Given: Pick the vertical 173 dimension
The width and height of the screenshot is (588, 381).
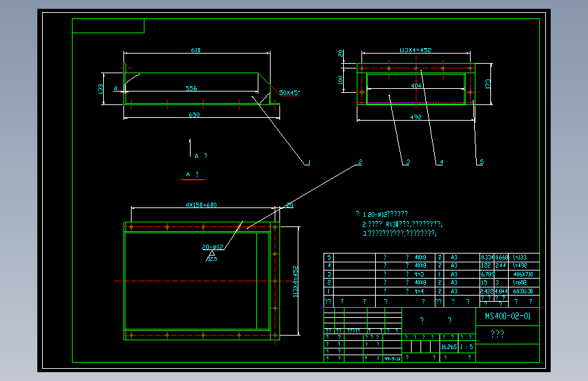Looking at the screenshot, I should pyautogui.click(x=488, y=83).
